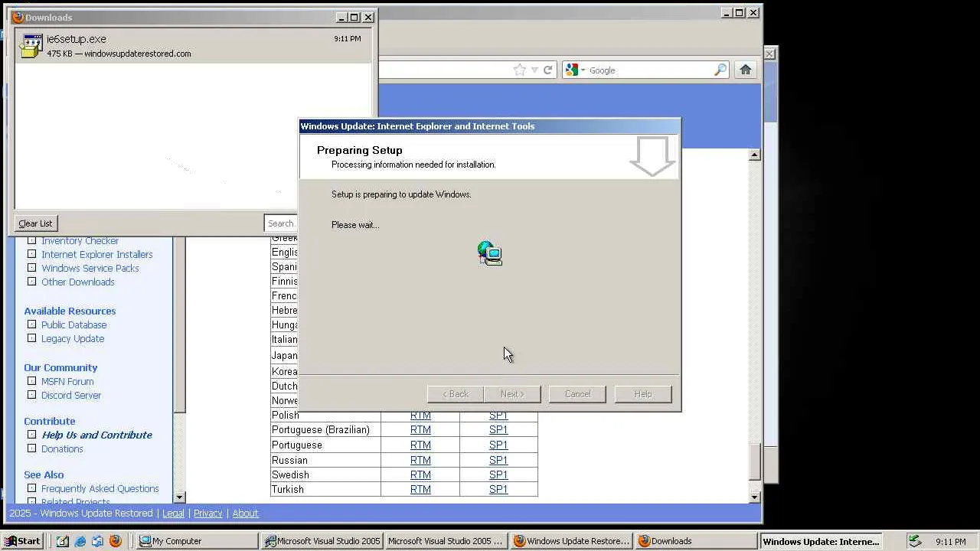Click RTM link for Swedish
This screenshot has height=551, width=980.
coord(420,475)
